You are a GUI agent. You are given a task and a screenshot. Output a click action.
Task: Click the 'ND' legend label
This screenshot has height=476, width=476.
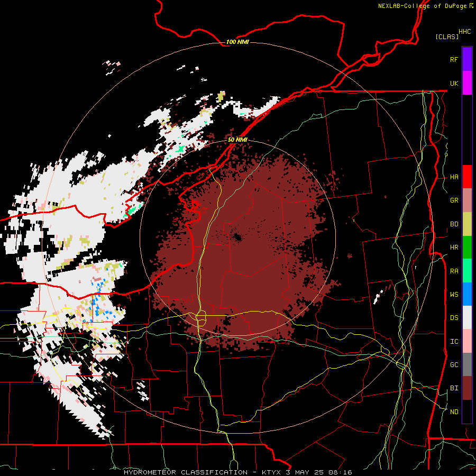454,411
